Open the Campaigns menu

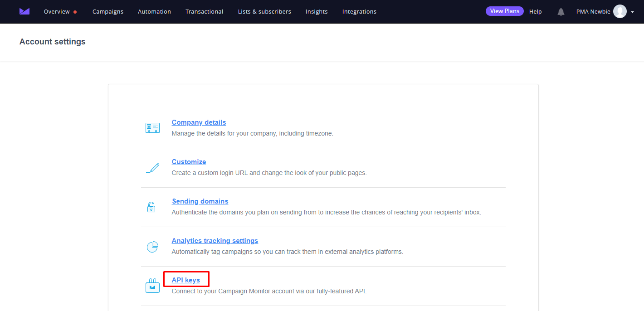click(x=108, y=12)
